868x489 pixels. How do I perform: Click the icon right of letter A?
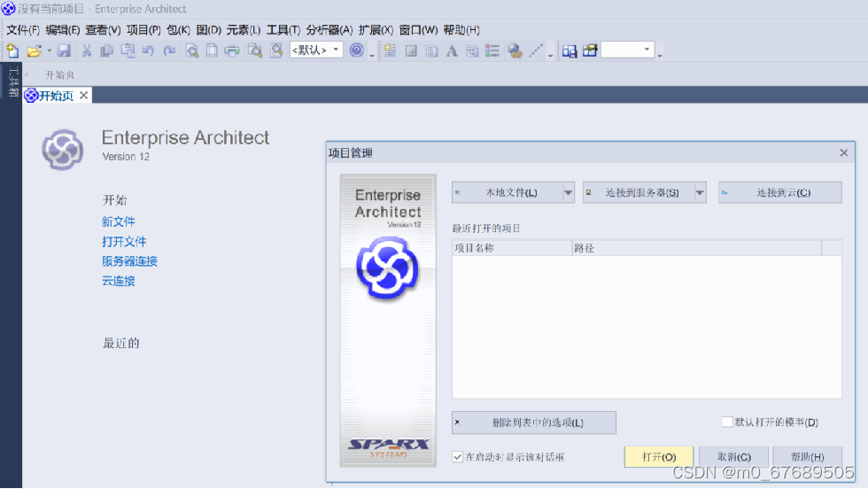472,51
